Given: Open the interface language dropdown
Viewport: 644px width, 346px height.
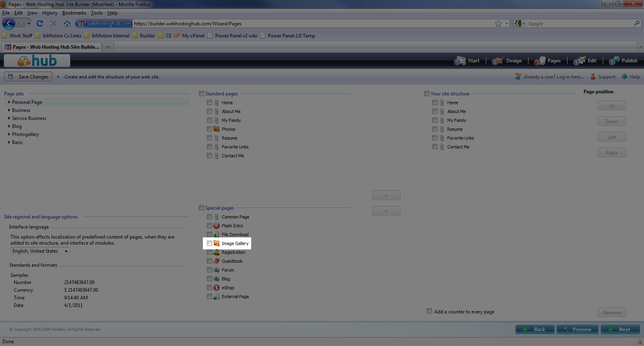Looking at the screenshot, I should point(40,251).
